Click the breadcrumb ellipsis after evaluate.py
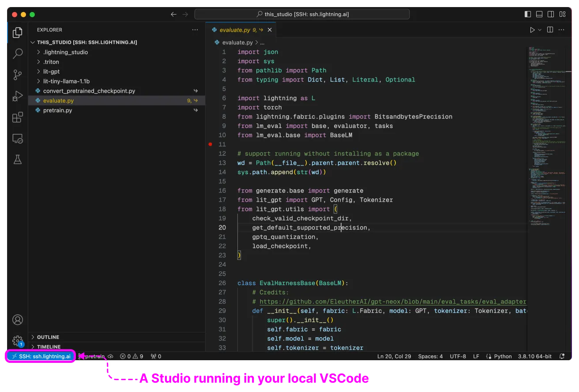 [262, 42]
